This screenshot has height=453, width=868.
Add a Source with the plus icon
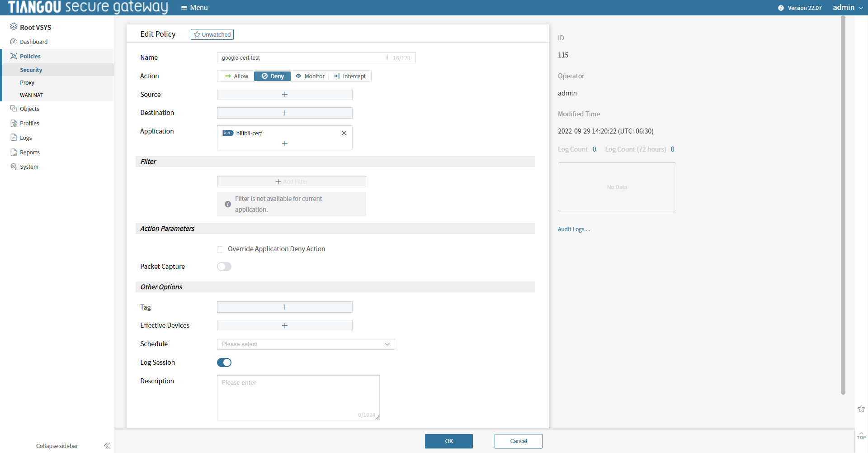click(x=285, y=95)
